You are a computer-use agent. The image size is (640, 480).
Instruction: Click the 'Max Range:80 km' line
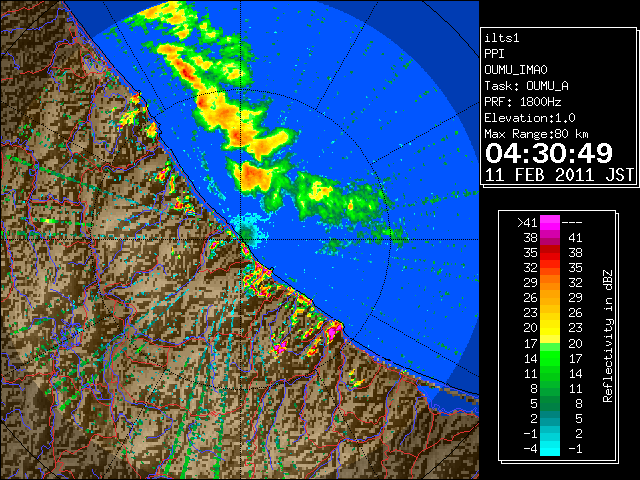(x=536, y=134)
